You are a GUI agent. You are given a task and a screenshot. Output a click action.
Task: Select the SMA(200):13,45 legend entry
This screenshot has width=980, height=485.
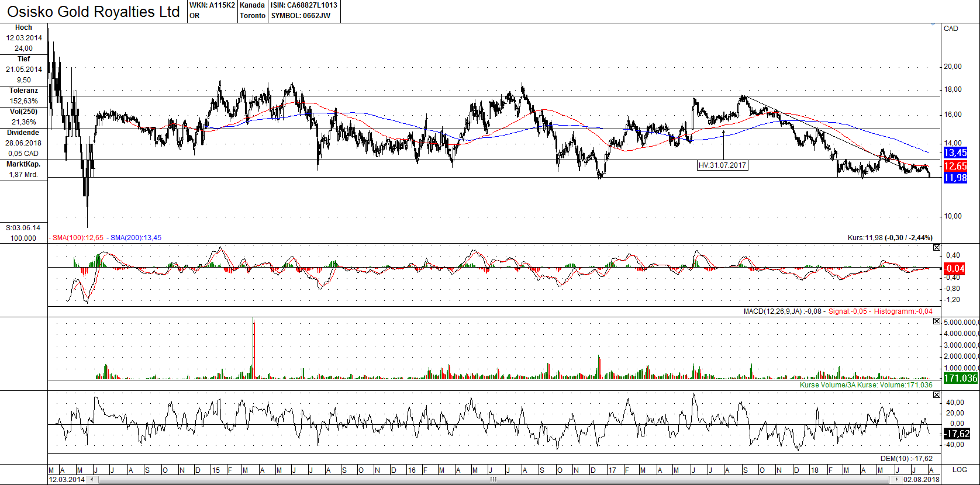coord(136,238)
